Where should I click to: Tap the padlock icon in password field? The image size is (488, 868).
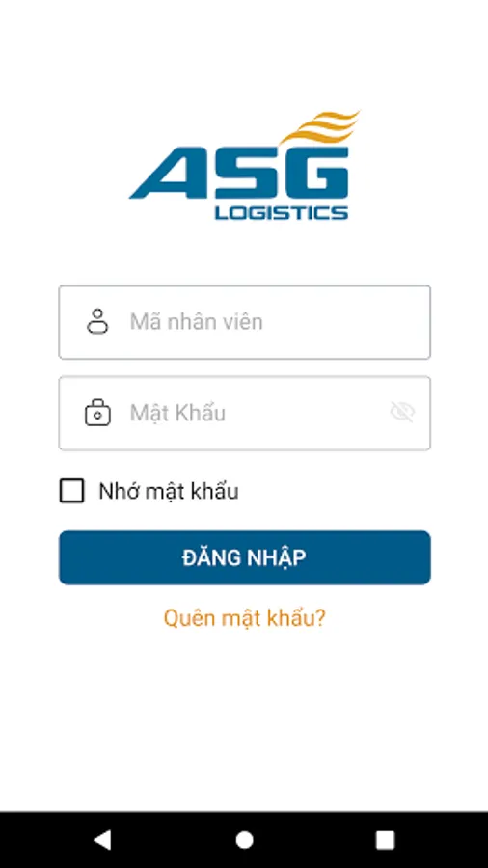[x=97, y=413]
